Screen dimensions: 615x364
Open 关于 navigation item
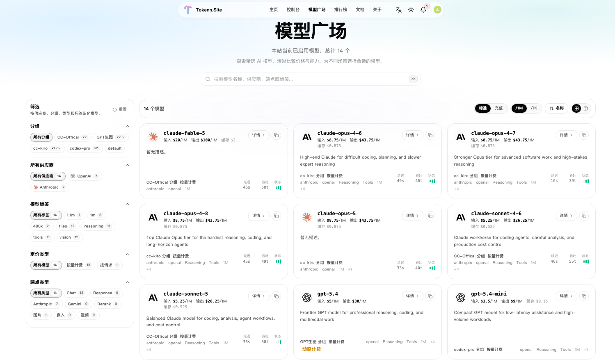(x=377, y=10)
